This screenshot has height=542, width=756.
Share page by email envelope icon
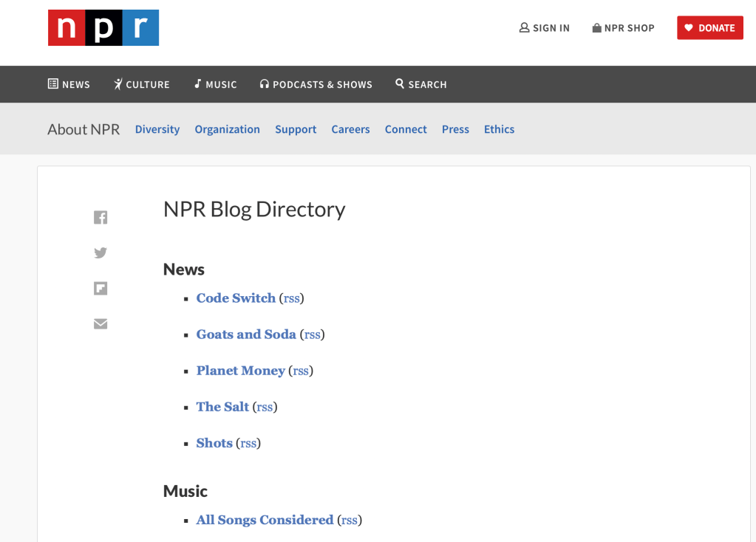coord(101,323)
